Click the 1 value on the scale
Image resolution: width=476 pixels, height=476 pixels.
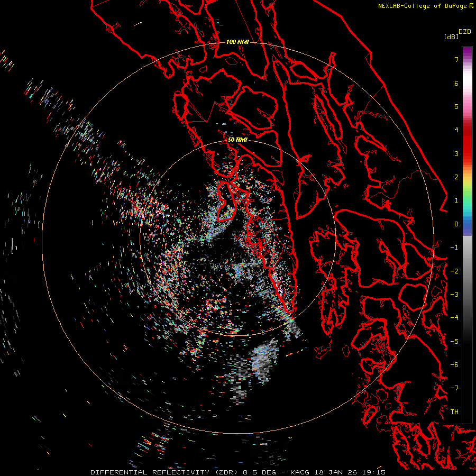pos(456,200)
